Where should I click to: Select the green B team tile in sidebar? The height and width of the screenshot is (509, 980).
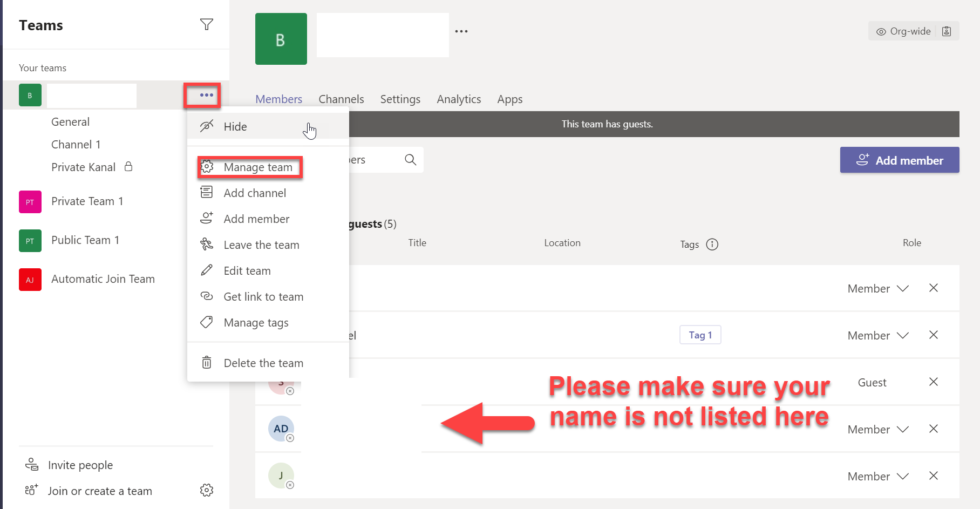[x=30, y=95]
